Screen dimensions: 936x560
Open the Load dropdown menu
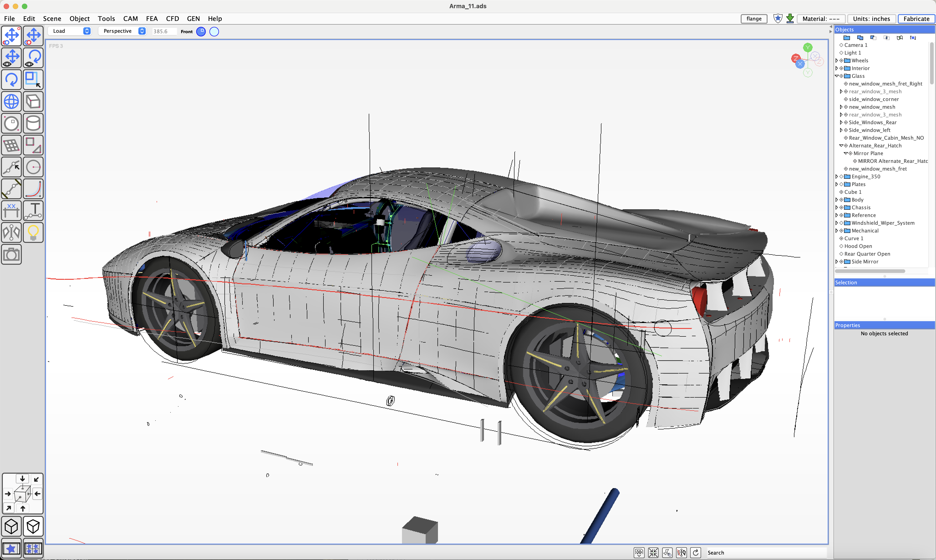point(70,31)
